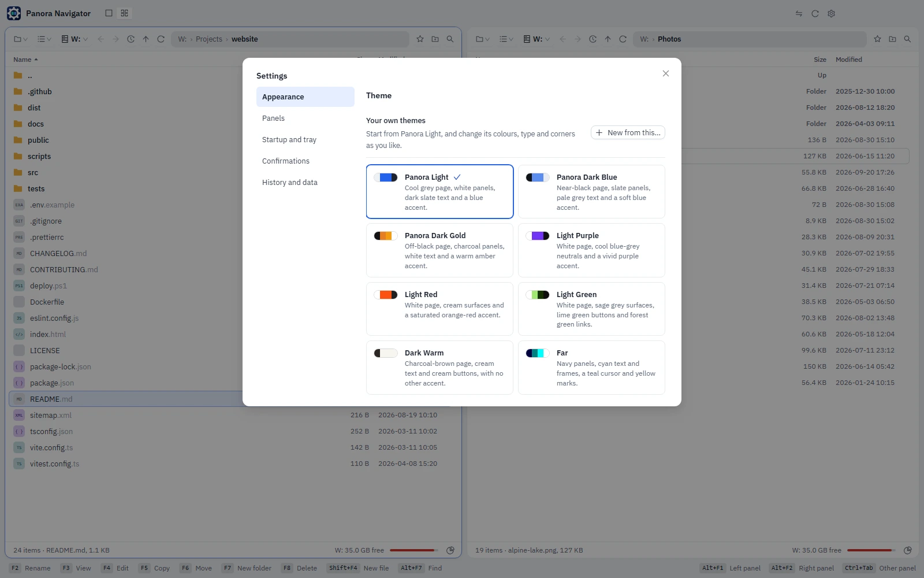924x578 pixels.
Task: Go up one folder in right panel
Action: coord(608,39)
